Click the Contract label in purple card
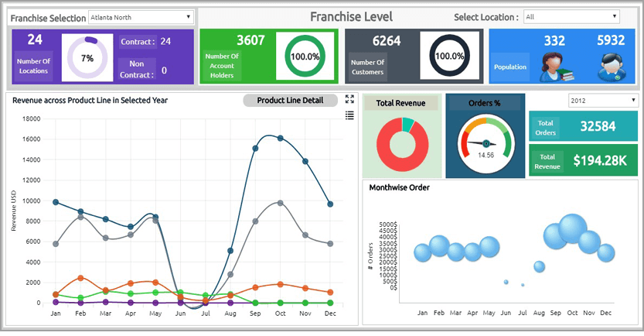Viewport: 644px width, 336px height. [138, 42]
